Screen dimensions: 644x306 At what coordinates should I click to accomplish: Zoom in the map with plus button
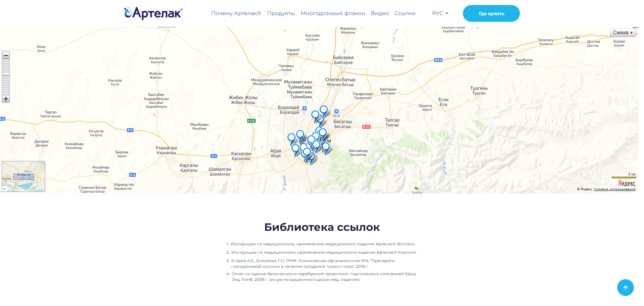[6, 99]
